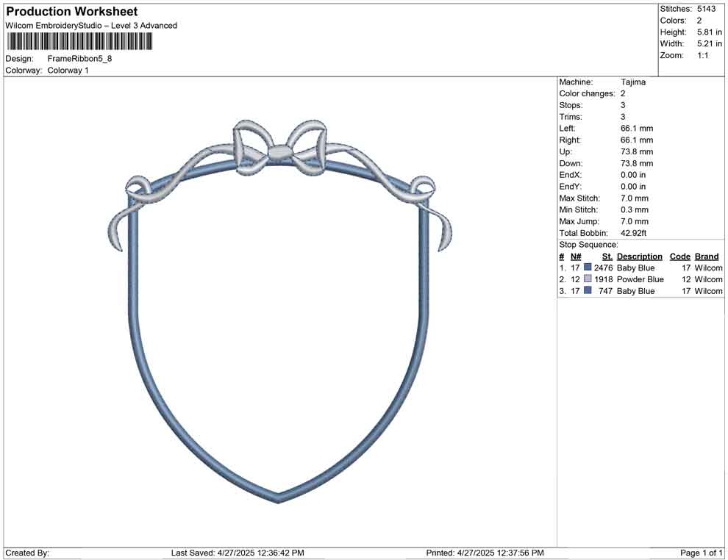Click 'Powder Blue' description in stop 2
Viewport: 728px width, 560px height.
pyautogui.click(x=640, y=279)
